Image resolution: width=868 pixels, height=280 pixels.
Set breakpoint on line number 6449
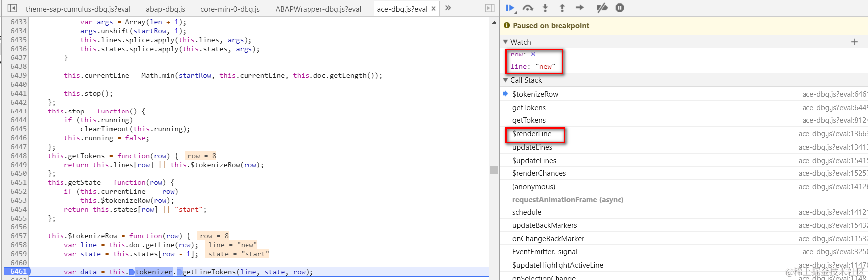[18, 165]
